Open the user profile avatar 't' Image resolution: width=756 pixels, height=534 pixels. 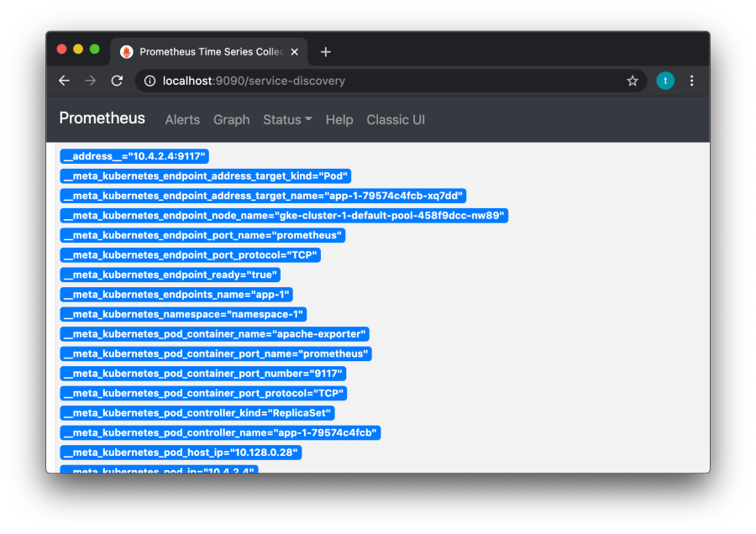665,81
